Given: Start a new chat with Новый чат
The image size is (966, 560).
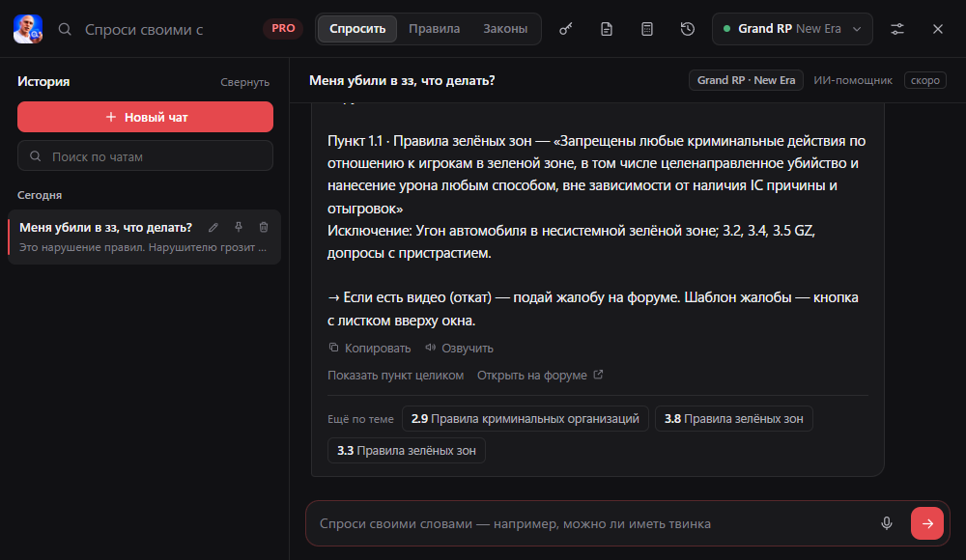Looking at the screenshot, I should pos(146,117).
